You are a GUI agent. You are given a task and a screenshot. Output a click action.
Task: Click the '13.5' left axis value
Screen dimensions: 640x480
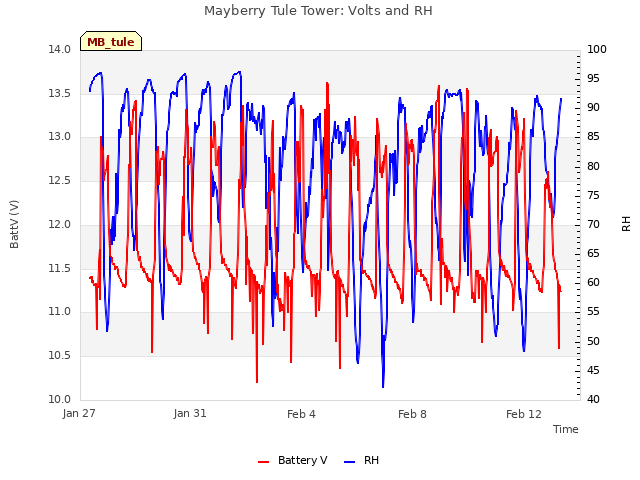point(60,93)
